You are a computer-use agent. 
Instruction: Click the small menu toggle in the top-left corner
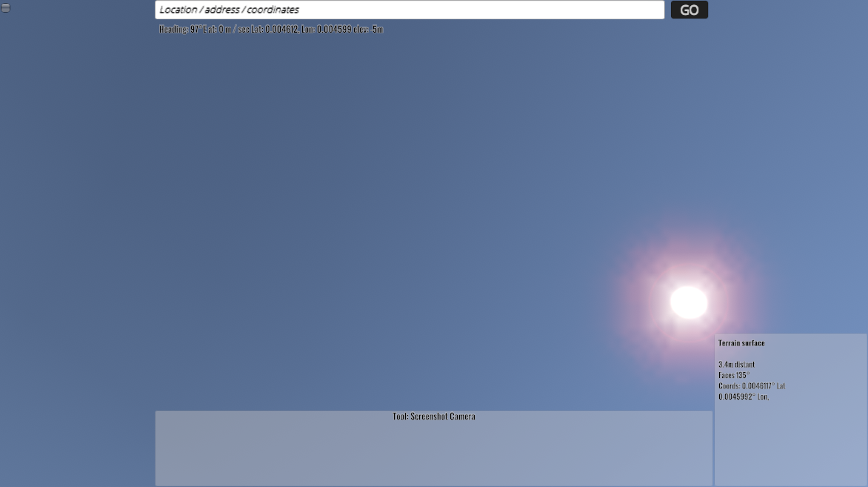click(6, 7)
